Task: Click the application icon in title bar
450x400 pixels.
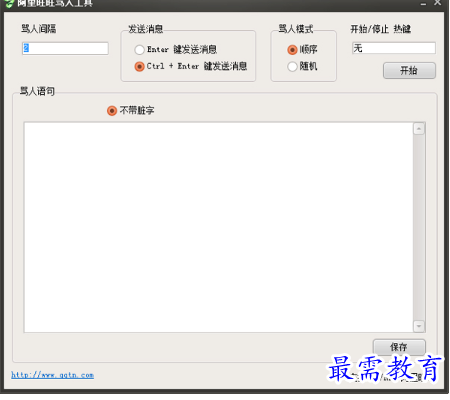Action: (10, 3)
